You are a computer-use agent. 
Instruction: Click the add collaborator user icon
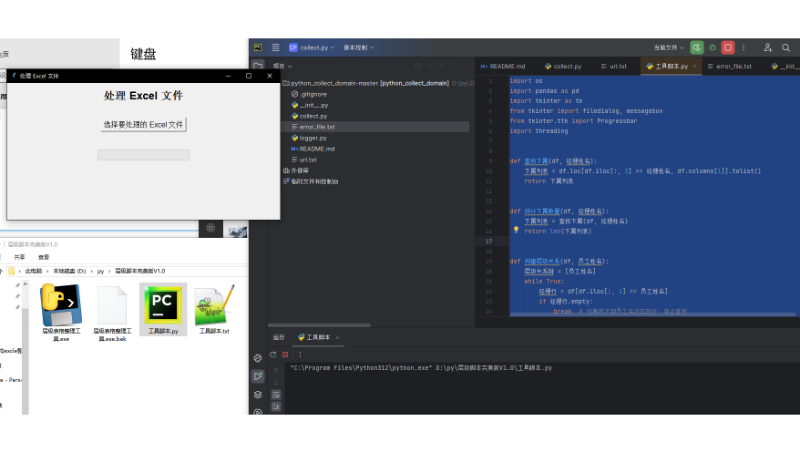767,47
